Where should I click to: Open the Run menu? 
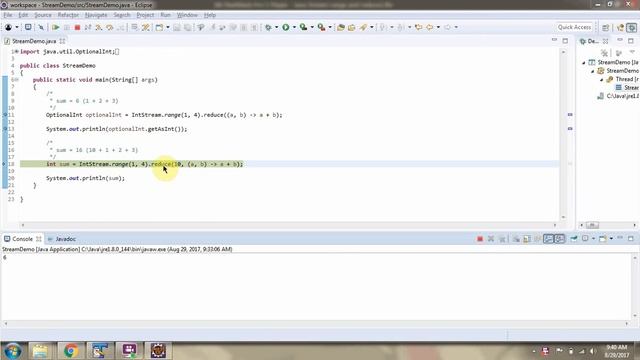pos(165,15)
